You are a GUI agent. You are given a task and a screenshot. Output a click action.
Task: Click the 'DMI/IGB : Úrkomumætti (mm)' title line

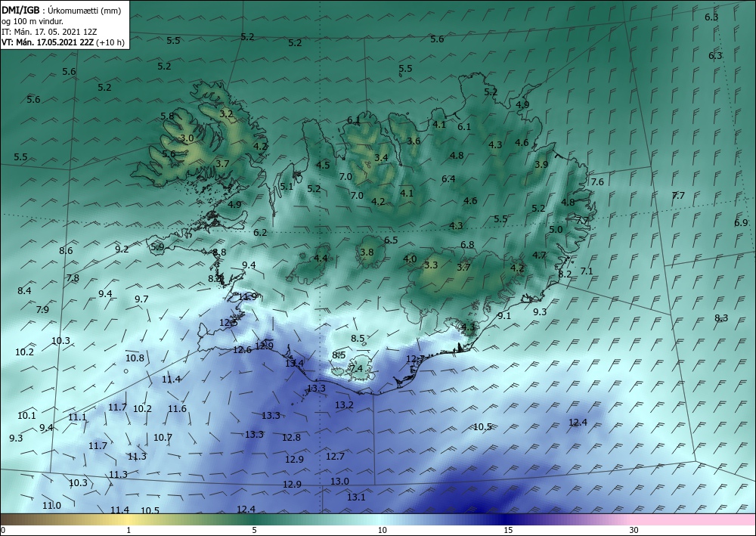[x=60, y=10]
